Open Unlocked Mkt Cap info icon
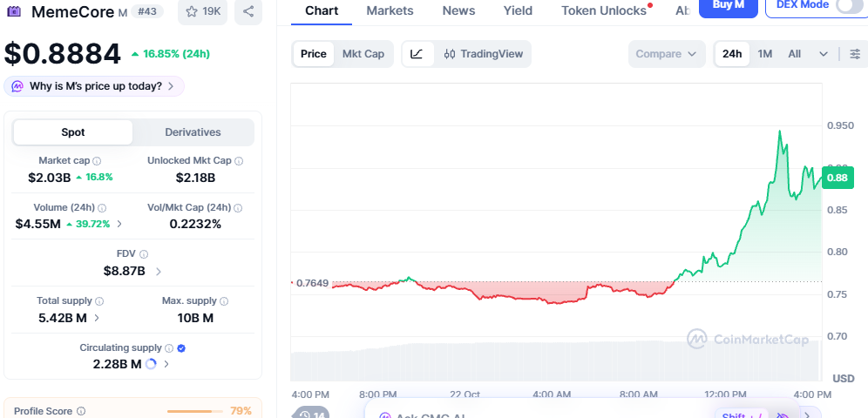Viewport: 868px width, 418px height. (239, 161)
